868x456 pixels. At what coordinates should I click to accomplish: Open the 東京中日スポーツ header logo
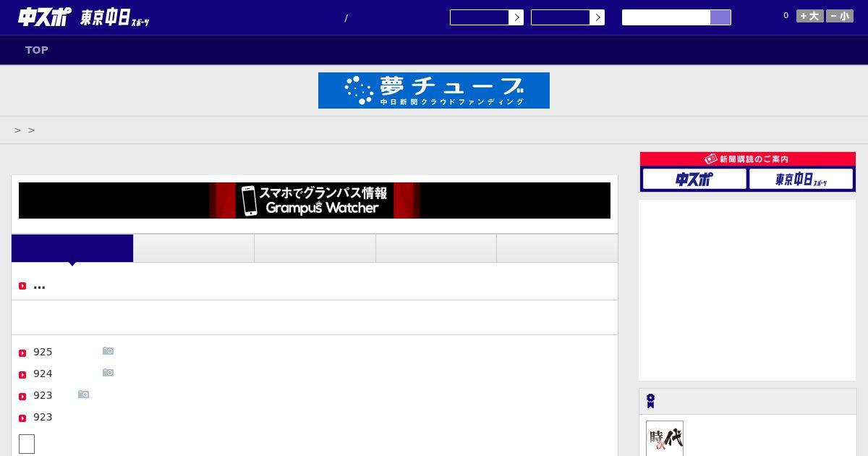[x=114, y=18]
